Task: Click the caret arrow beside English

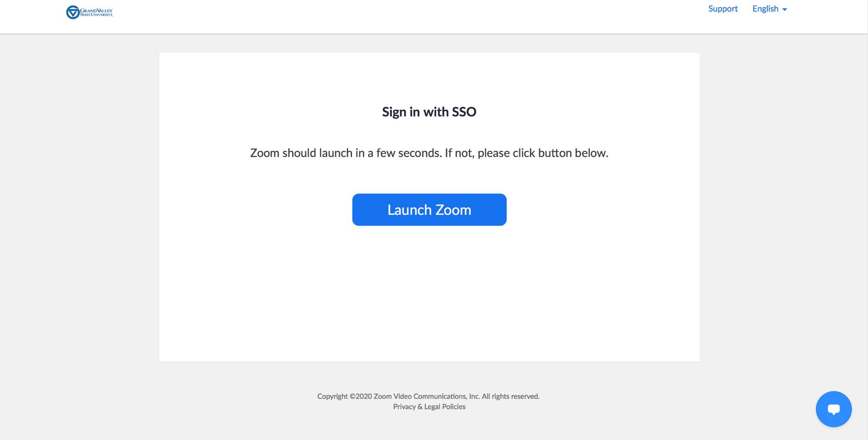Action: click(785, 10)
